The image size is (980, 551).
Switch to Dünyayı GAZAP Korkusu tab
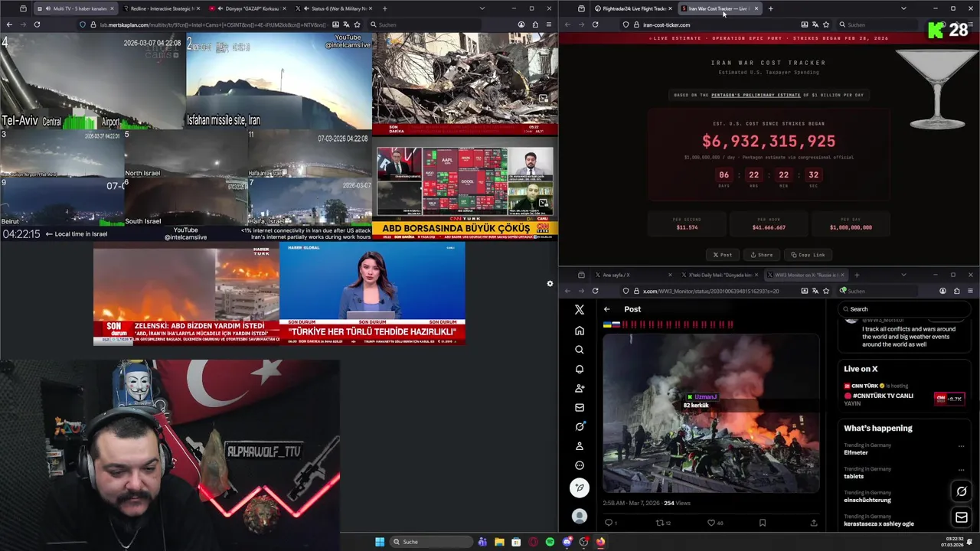(247, 8)
